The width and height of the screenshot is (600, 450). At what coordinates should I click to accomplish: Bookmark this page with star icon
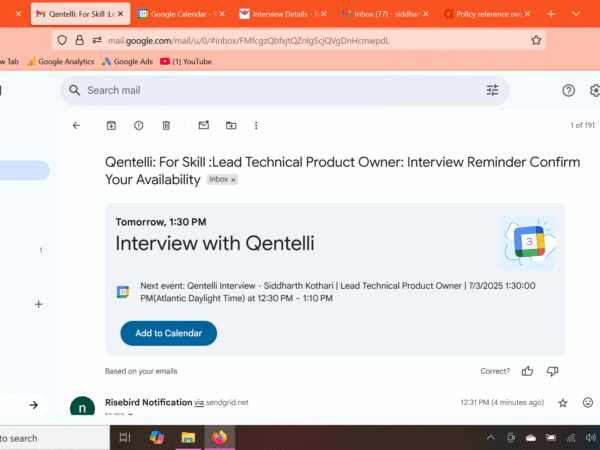coord(536,40)
